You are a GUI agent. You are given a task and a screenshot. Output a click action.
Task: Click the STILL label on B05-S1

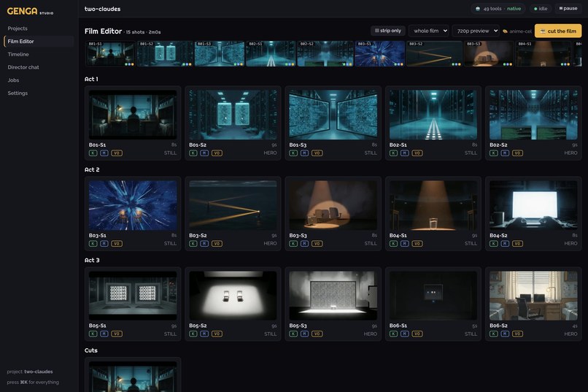pyautogui.click(x=170, y=334)
